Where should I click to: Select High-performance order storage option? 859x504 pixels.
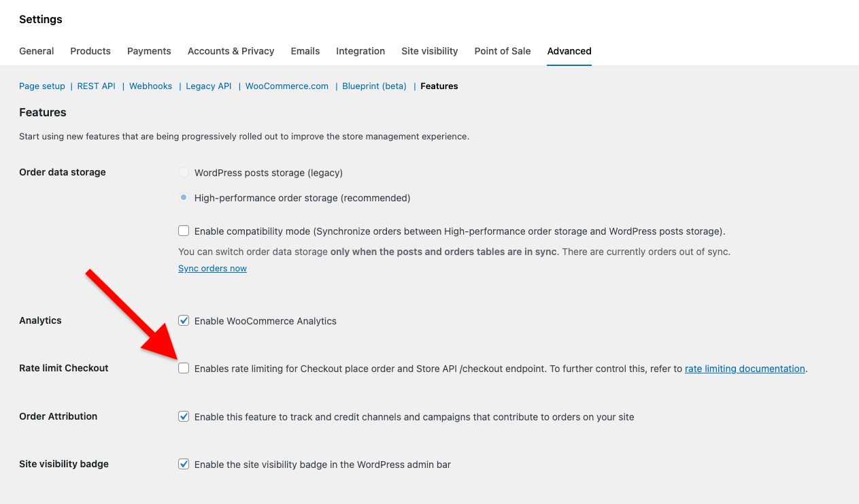tap(184, 198)
